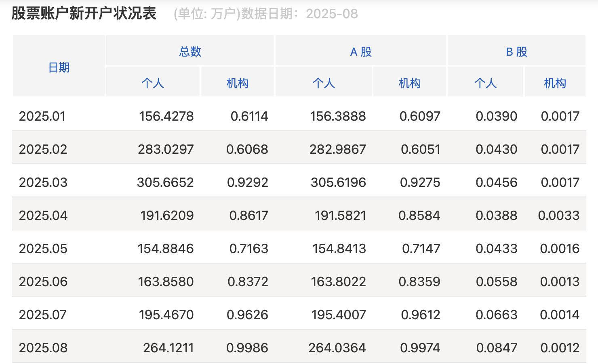Click the value 264.0364
This screenshot has height=364, width=598.
tap(337, 348)
